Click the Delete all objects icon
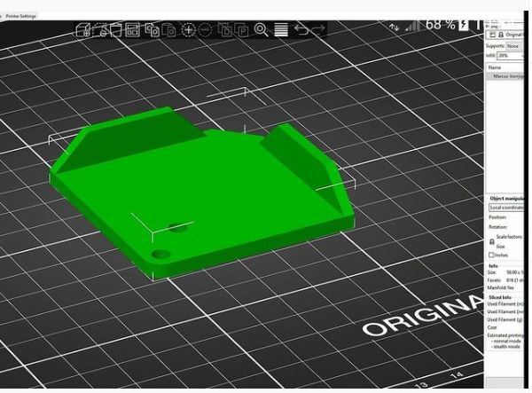 pos(116,30)
